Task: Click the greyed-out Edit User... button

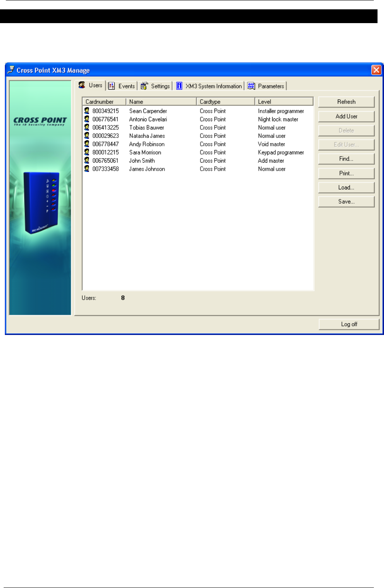Action: pyautogui.click(x=346, y=145)
